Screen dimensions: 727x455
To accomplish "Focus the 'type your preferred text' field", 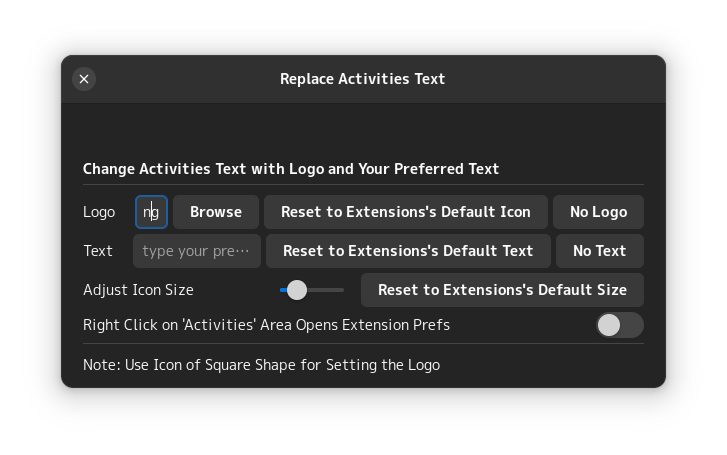I will (x=197, y=251).
